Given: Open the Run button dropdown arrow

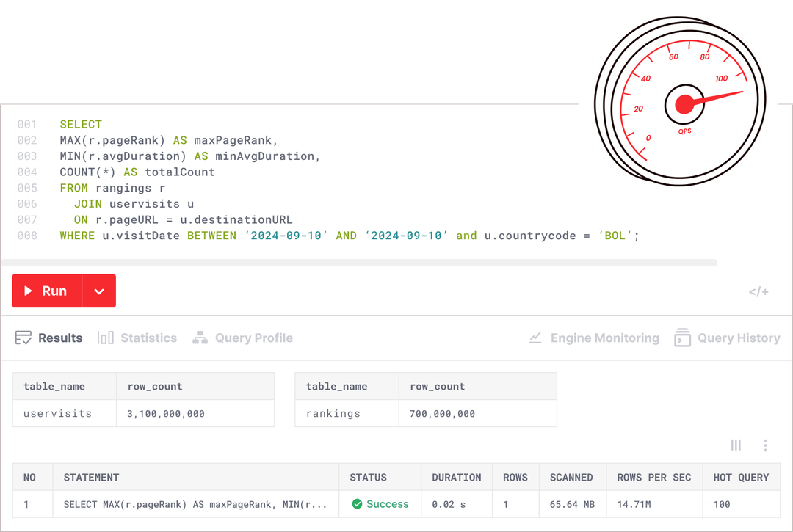Looking at the screenshot, I should click(99, 291).
